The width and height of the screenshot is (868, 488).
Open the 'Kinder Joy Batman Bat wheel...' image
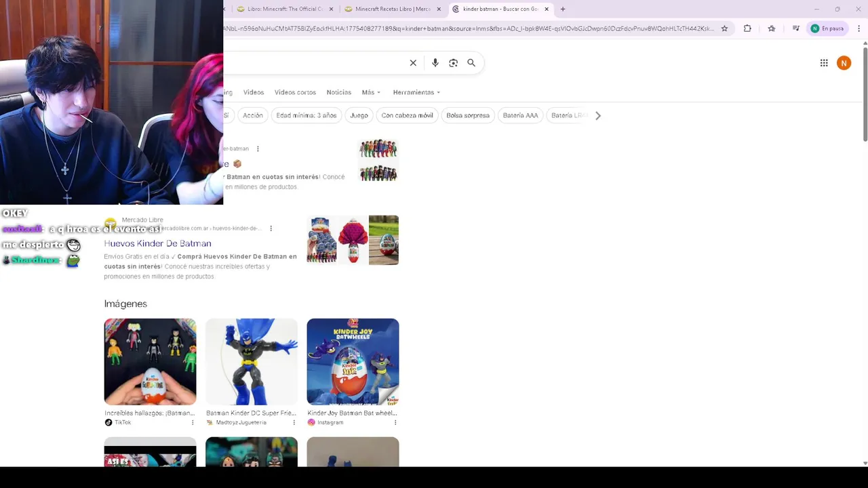coord(353,362)
